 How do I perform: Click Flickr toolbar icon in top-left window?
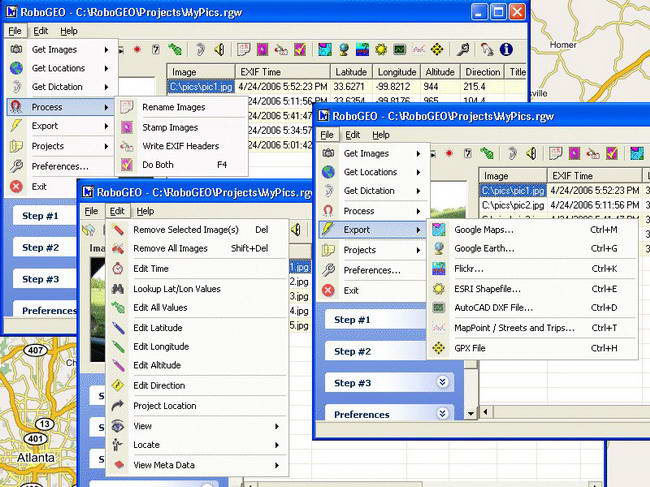[x=362, y=50]
